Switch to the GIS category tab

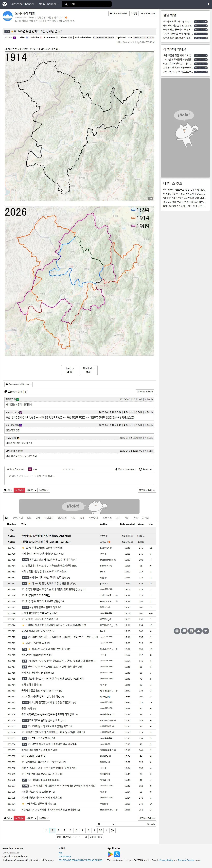click(x=29, y=518)
